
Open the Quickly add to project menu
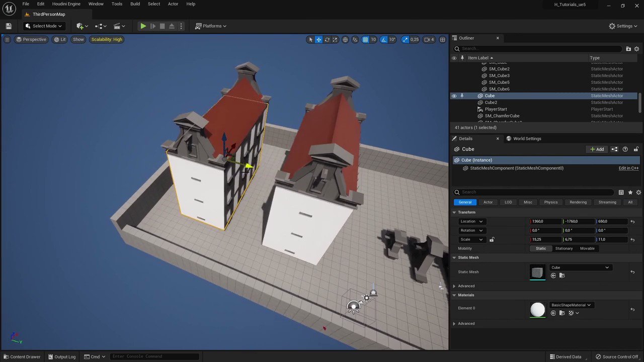pyautogui.click(x=80, y=26)
